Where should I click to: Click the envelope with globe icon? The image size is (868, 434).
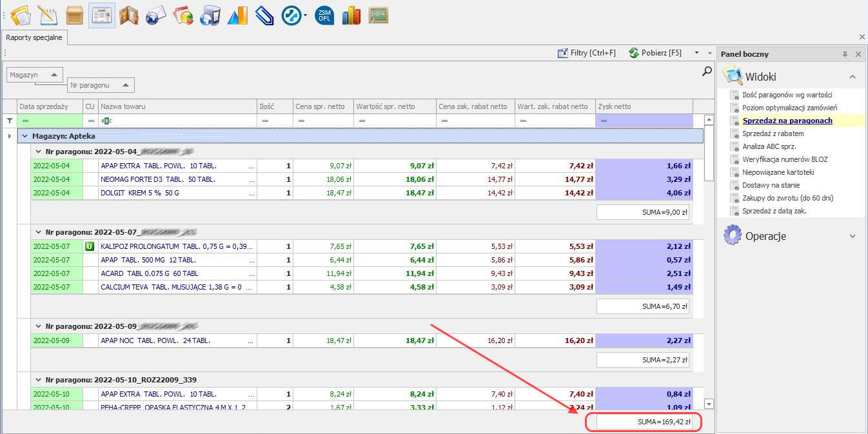[x=156, y=15]
